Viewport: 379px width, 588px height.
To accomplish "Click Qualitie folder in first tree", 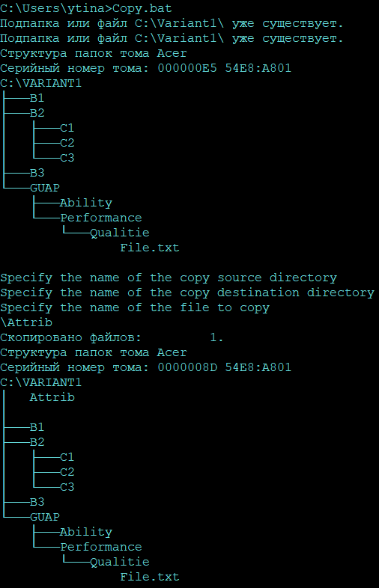I will (120, 233).
